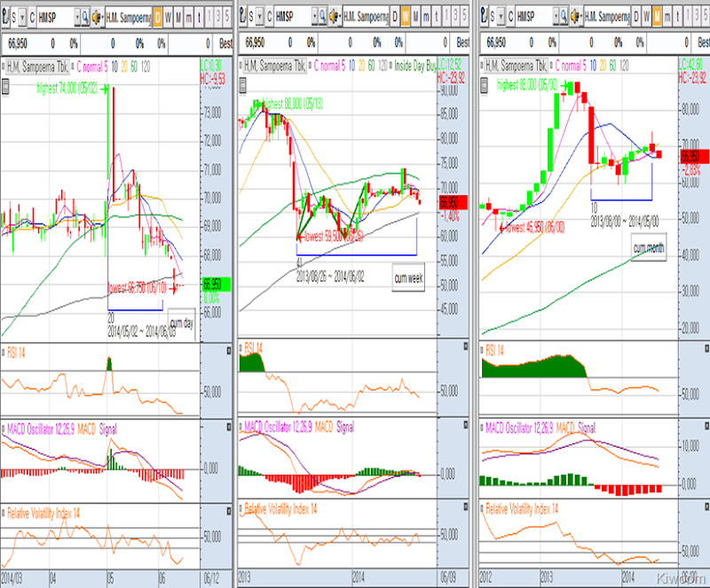The height and width of the screenshot is (588, 710).
Task: Switch middle chart to Daily (D) period
Action: pyautogui.click(x=395, y=17)
